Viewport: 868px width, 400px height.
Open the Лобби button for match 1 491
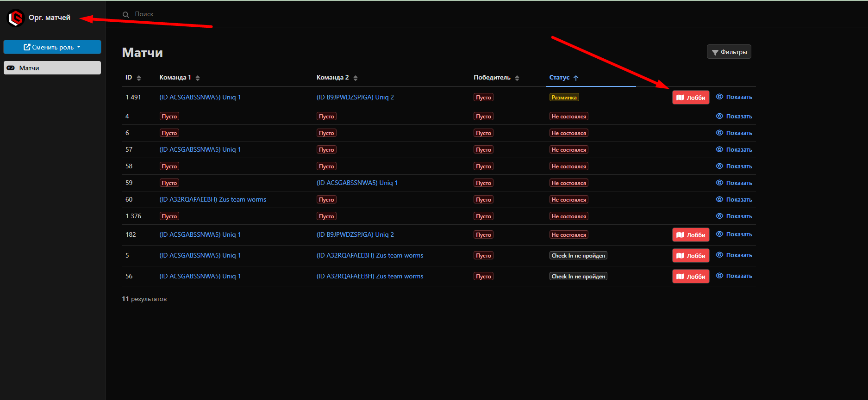(690, 98)
